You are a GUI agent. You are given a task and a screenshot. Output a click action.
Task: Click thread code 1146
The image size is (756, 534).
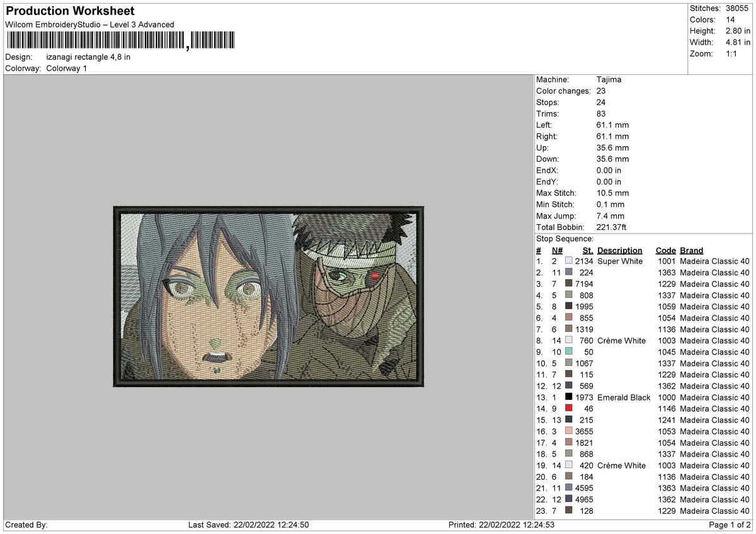coord(667,409)
